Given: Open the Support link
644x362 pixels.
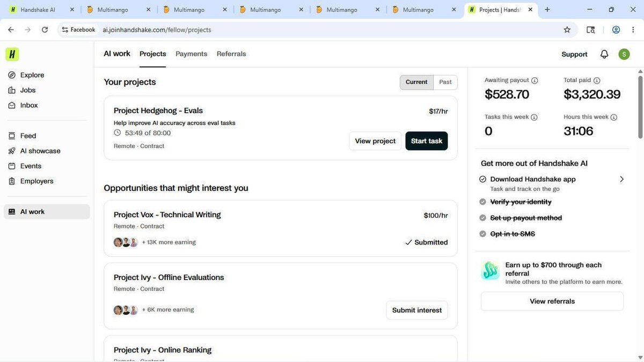Looking at the screenshot, I should click(574, 54).
